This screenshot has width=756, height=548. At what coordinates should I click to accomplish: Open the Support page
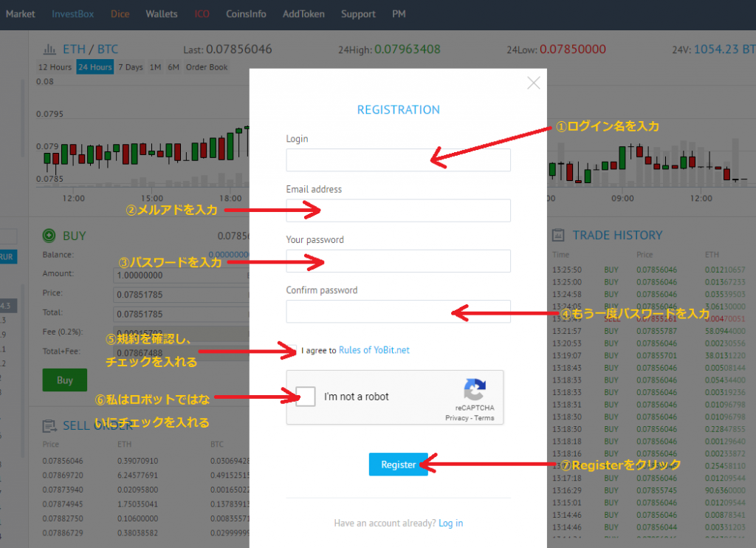pos(358,14)
